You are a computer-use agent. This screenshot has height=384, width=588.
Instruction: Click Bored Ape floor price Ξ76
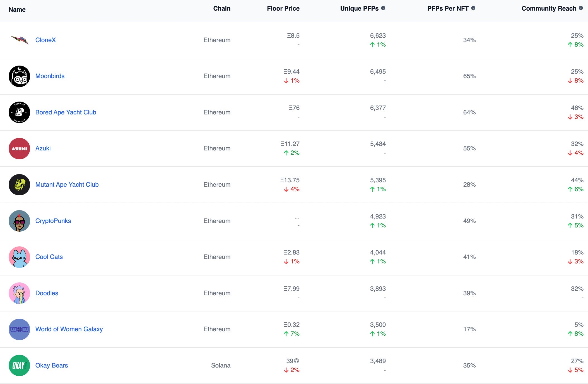294,108
